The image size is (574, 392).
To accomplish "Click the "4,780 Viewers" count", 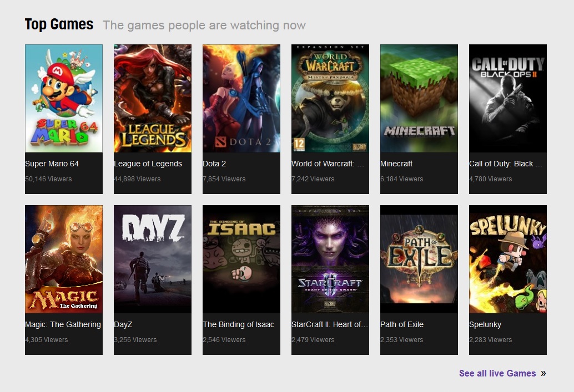I will coord(491,179).
